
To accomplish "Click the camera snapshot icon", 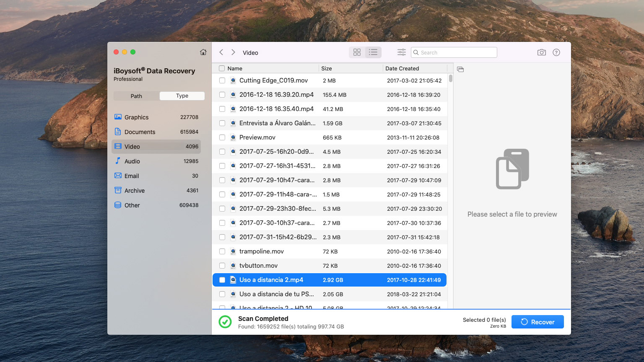I will click(542, 52).
